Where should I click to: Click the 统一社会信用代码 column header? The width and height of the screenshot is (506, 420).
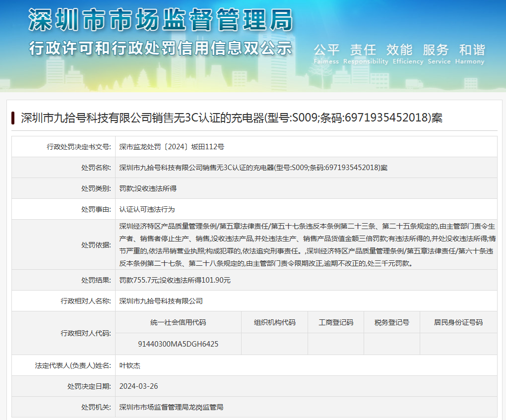(178, 322)
